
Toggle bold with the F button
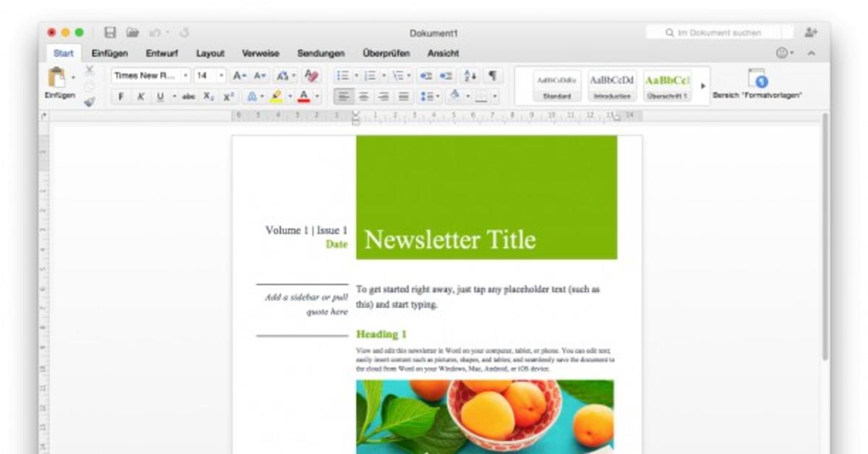pyautogui.click(x=121, y=96)
